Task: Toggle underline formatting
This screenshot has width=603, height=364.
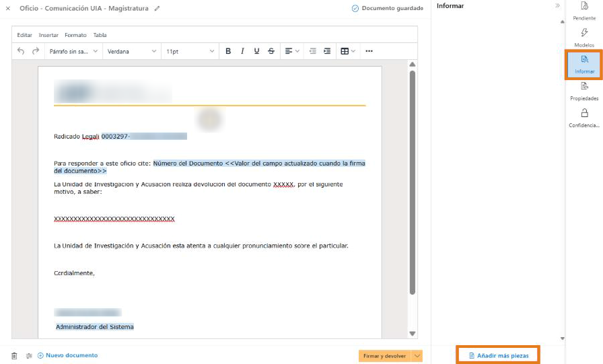Action: 256,51
